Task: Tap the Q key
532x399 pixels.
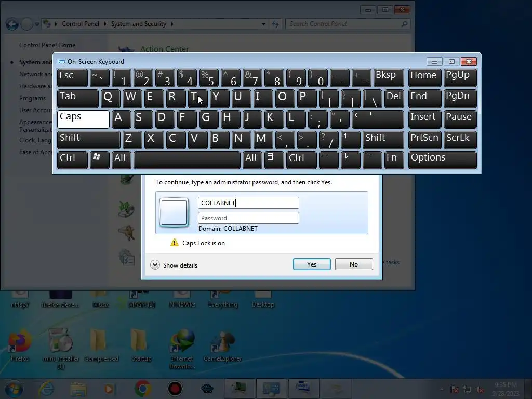Action: tap(110, 98)
